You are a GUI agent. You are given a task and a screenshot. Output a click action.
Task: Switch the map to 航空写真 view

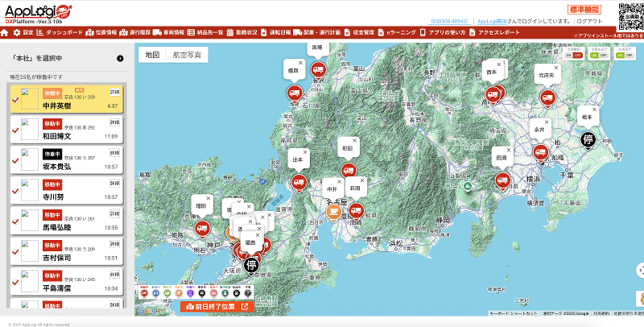(188, 56)
